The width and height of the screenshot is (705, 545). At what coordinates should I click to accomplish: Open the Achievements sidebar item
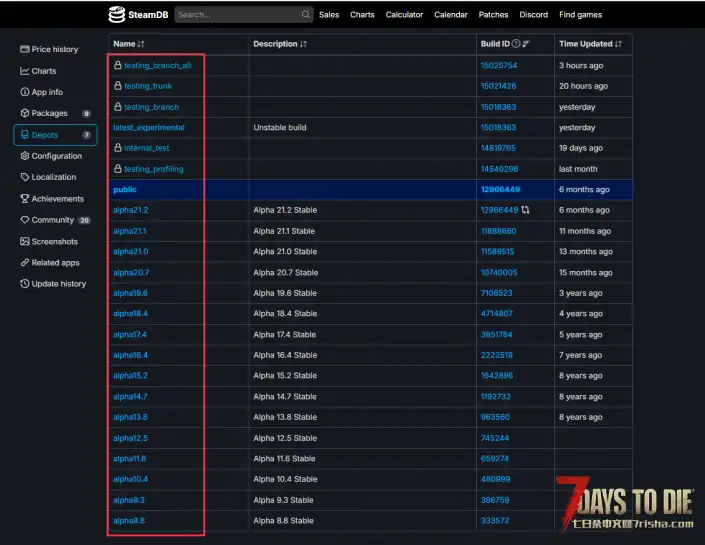tap(52, 198)
